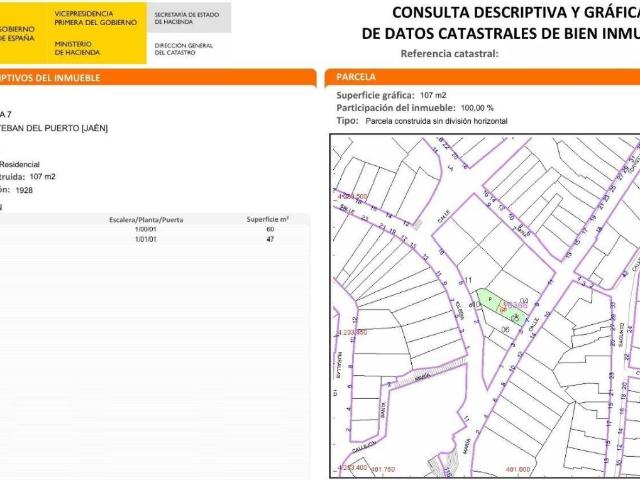Select the surface value 47 in table
This screenshot has width=640, height=480.
pos(269,240)
